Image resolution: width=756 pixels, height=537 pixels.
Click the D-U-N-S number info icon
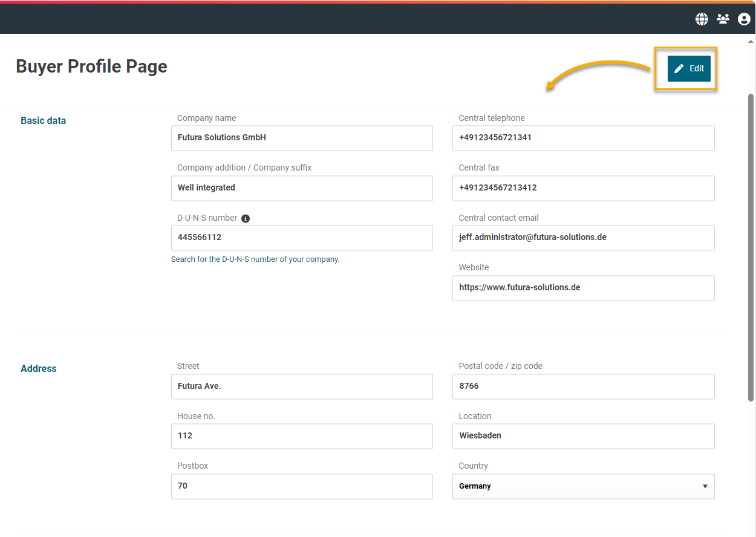[x=246, y=218]
